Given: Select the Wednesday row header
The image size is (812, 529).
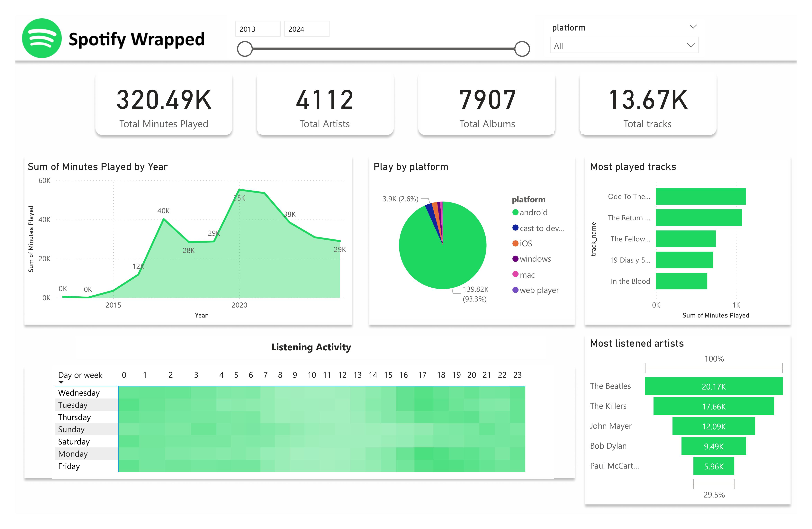Looking at the screenshot, I should (x=79, y=393).
